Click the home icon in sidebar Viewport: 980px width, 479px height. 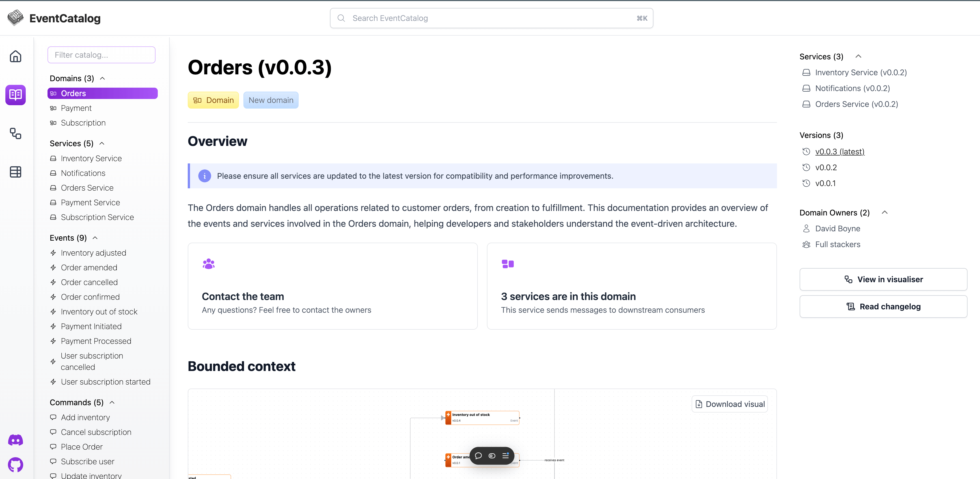[16, 56]
